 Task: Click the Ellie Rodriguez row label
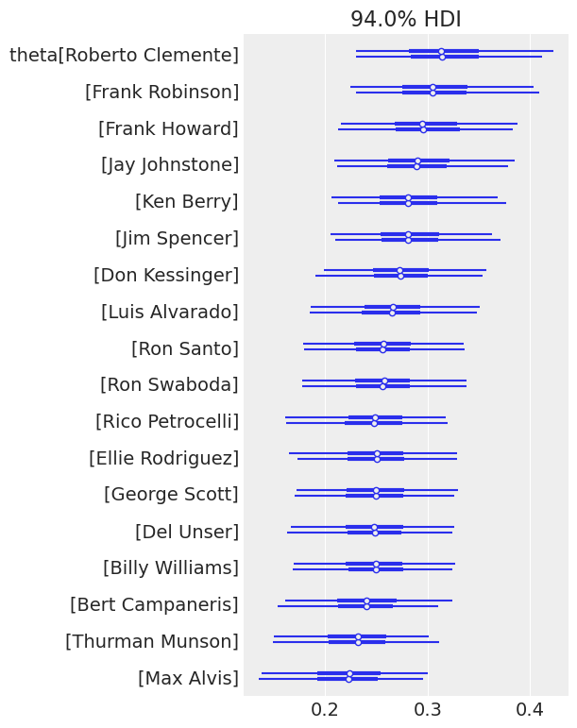[163, 458]
